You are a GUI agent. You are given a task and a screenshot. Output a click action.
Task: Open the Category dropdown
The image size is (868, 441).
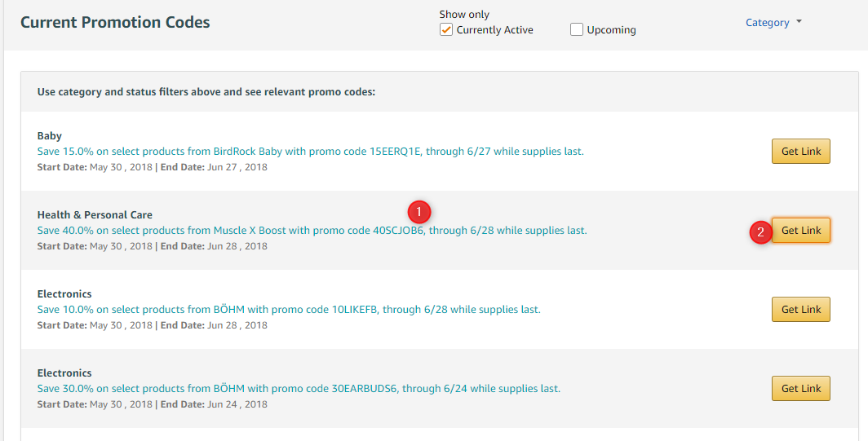pyautogui.click(x=773, y=23)
